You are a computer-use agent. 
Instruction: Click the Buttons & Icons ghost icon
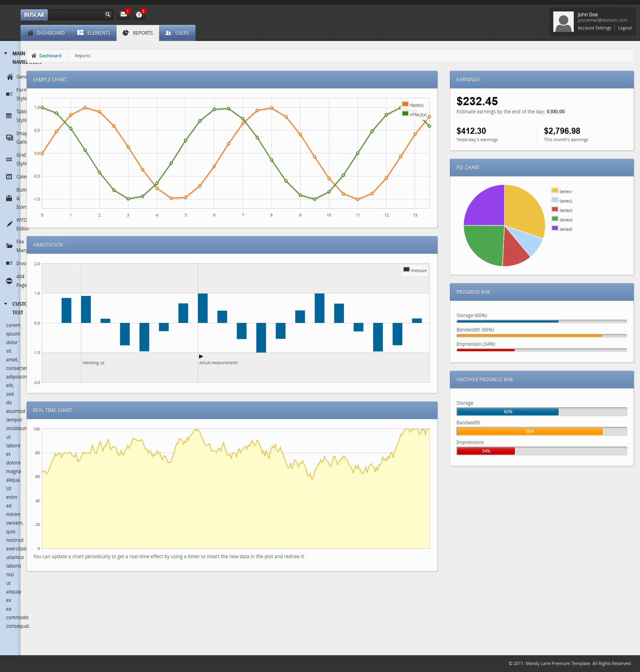click(x=9, y=198)
